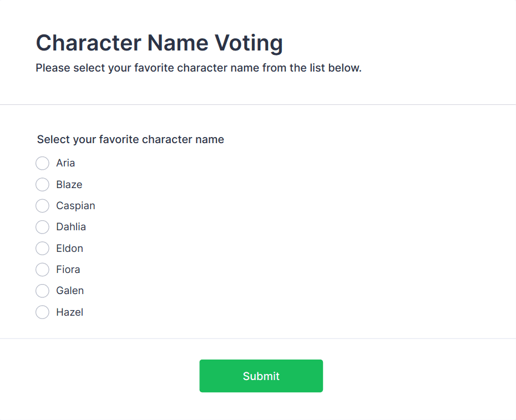
Task: Select the Aria radio button
Action: [x=42, y=163]
